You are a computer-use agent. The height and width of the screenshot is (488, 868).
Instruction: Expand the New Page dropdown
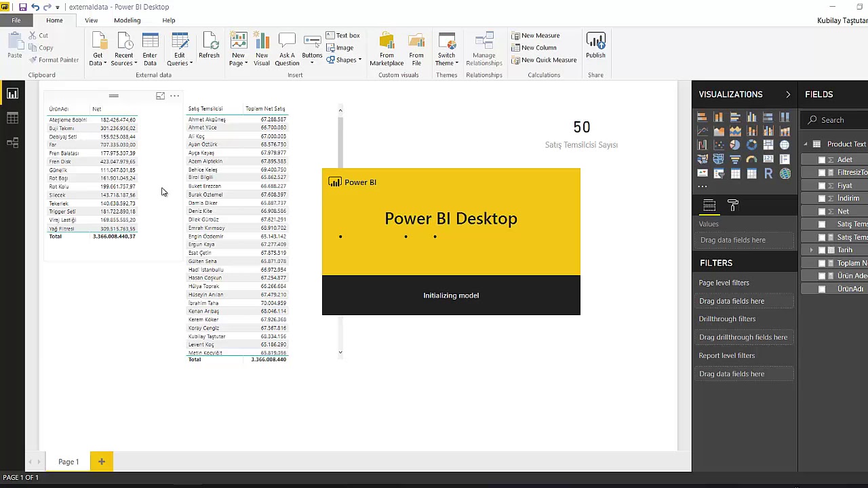[238, 59]
